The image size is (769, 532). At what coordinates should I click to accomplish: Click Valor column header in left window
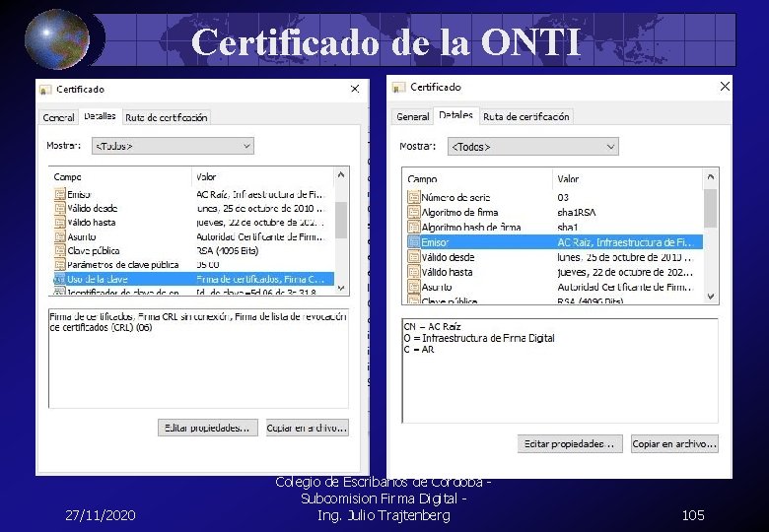tap(263, 177)
